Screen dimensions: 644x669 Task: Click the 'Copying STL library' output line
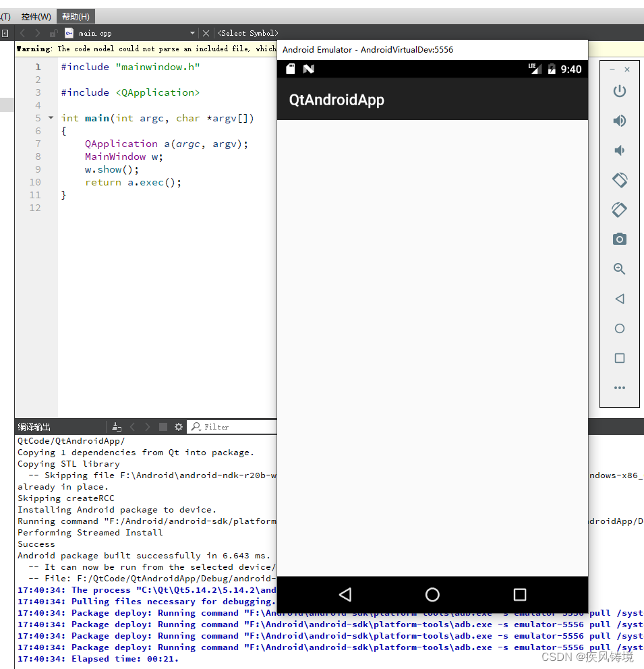tap(69, 464)
